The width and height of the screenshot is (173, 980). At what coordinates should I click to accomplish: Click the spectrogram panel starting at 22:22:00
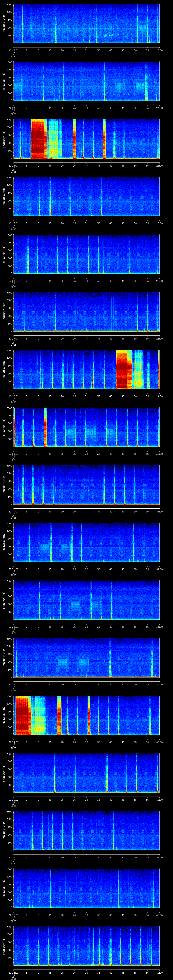click(x=86, y=24)
